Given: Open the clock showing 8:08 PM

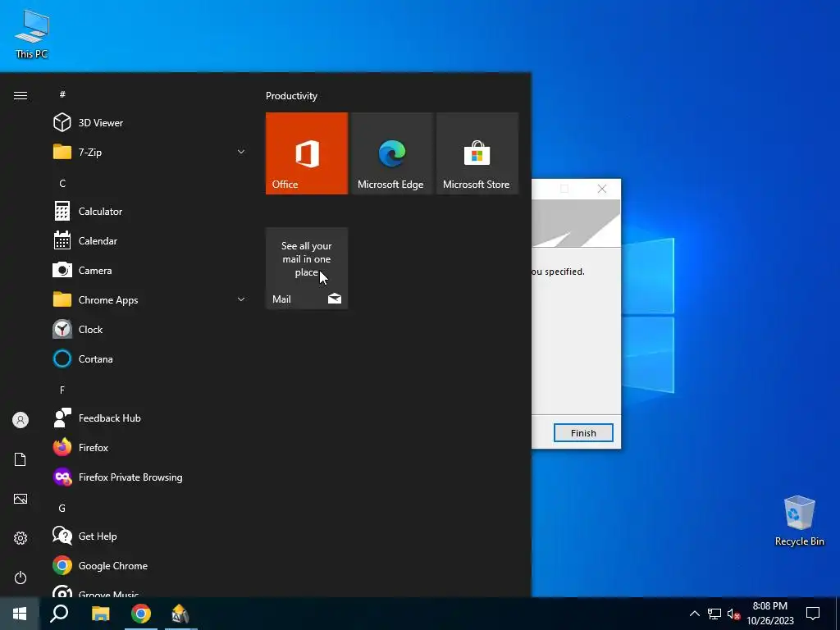Looking at the screenshot, I should (769, 614).
